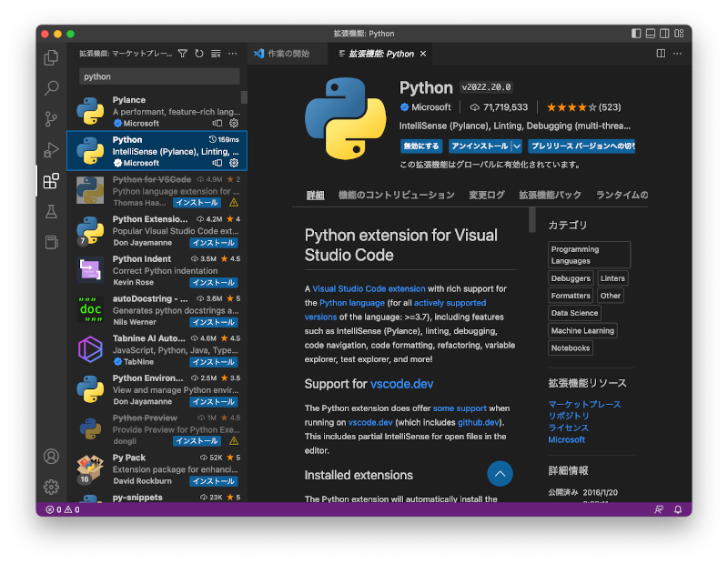
Task: Open the Run and Debug view icon
Action: [51, 150]
